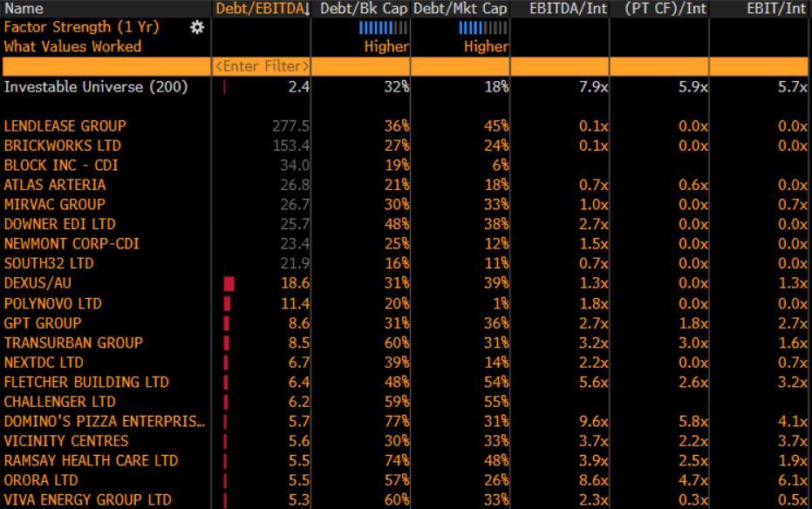812x509 pixels.
Task: Open MIRVAC GROUP
Action: click(55, 205)
